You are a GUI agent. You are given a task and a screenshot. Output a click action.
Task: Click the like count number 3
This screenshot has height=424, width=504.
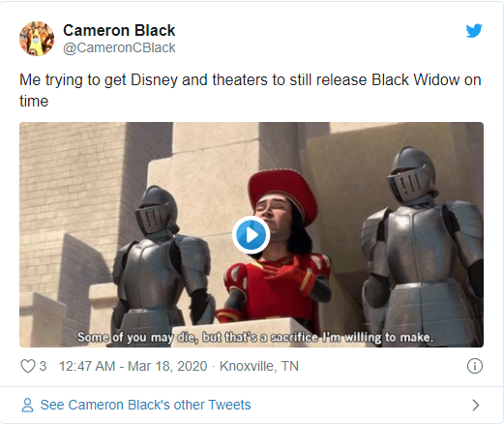pos(43,366)
